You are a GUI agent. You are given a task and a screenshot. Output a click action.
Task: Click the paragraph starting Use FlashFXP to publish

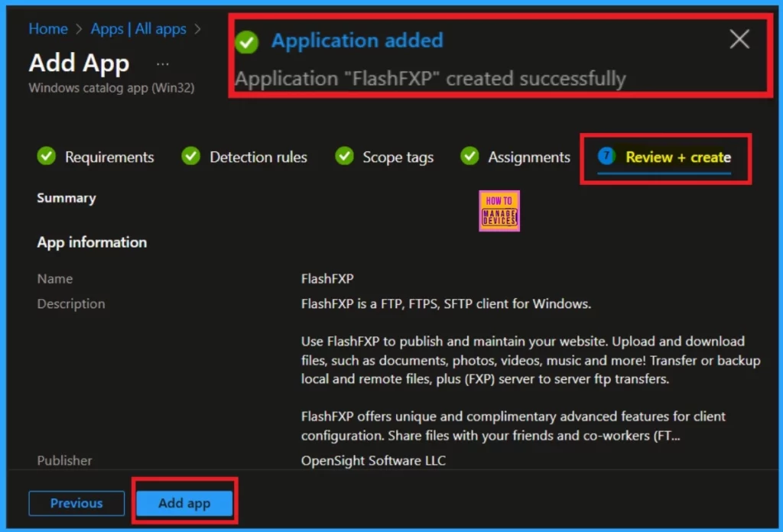(531, 360)
